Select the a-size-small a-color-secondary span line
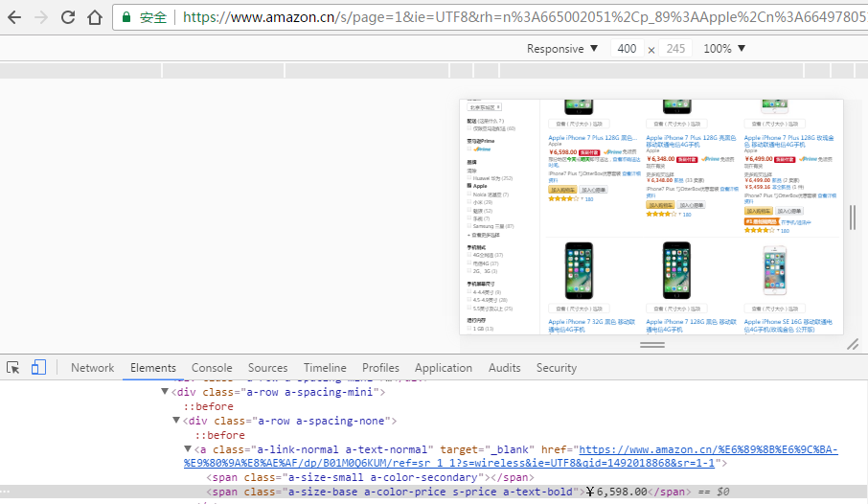This screenshot has width=868, height=504. (x=370, y=477)
